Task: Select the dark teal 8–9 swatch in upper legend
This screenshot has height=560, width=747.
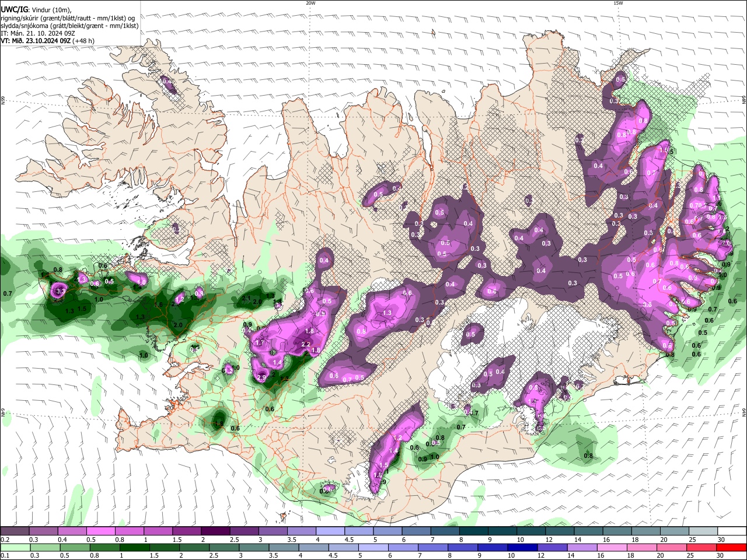Action: pyautogui.click(x=474, y=531)
